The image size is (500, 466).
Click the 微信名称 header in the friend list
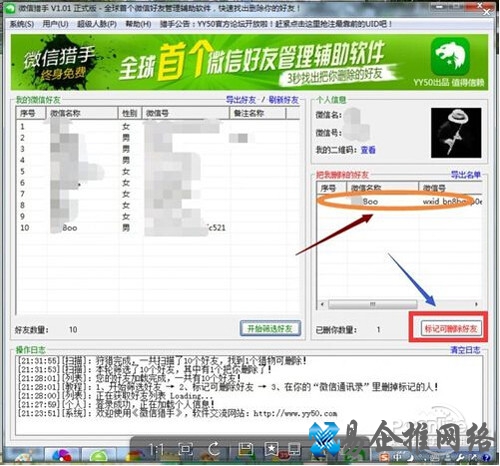tap(82, 113)
